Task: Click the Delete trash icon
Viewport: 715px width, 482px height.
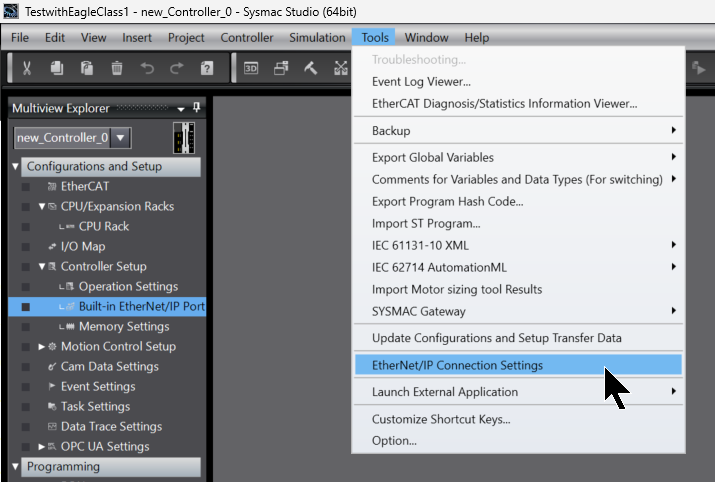Action: 117,68
